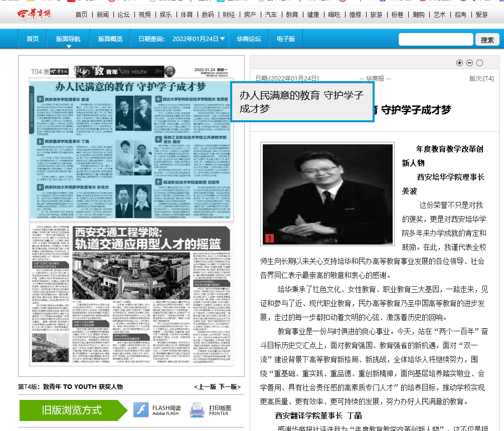This screenshot has width=504, height=431.
Task: Click the zoom out (minus) font icon
Action: click(x=469, y=63)
